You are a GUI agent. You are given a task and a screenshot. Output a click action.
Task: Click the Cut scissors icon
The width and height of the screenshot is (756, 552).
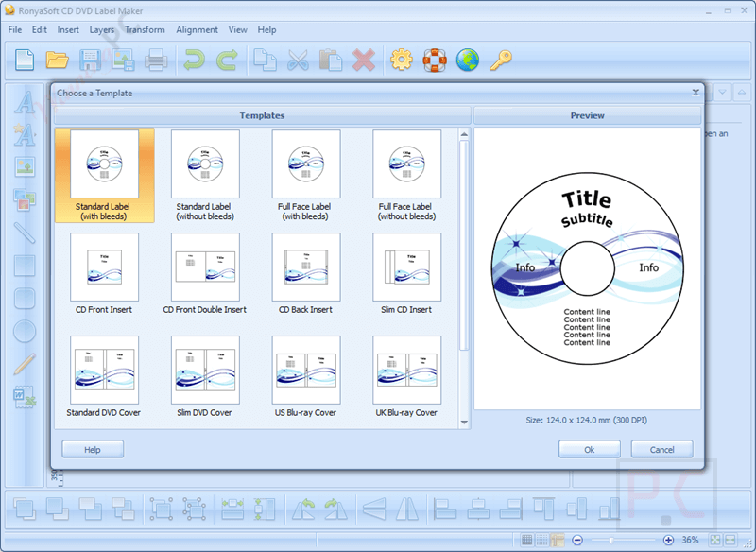(x=298, y=60)
